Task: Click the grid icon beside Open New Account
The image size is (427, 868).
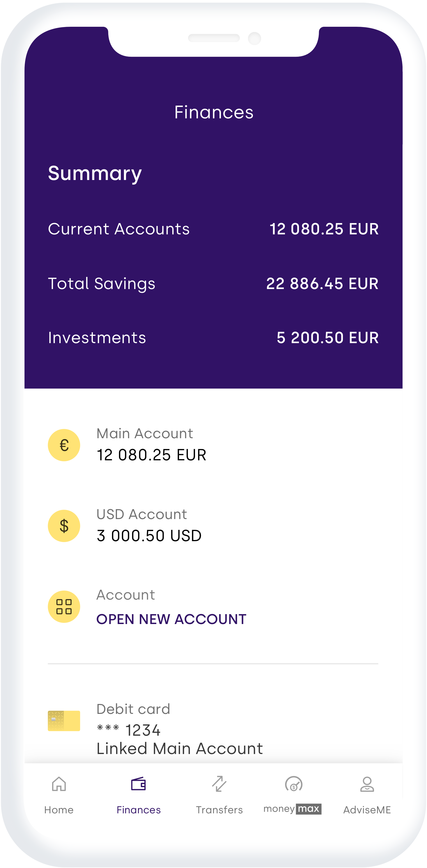Action: 64,607
